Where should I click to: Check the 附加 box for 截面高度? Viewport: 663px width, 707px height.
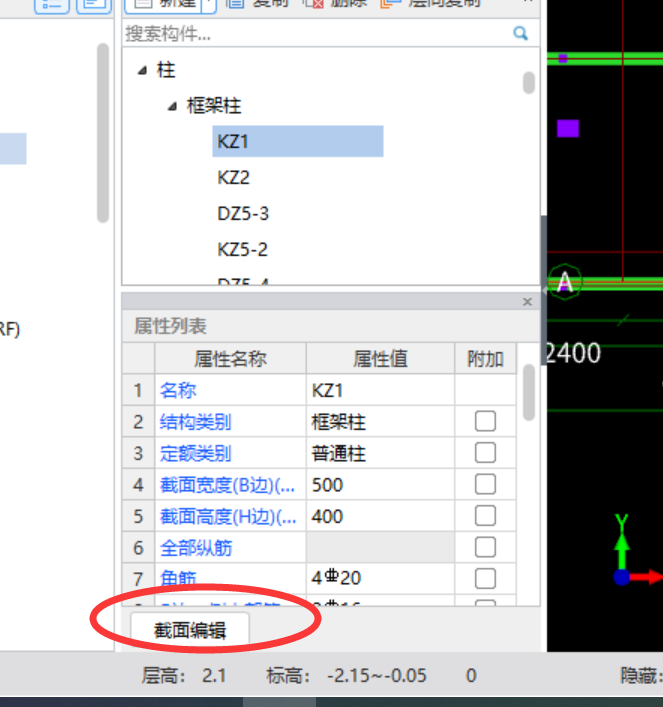pyautogui.click(x=485, y=516)
